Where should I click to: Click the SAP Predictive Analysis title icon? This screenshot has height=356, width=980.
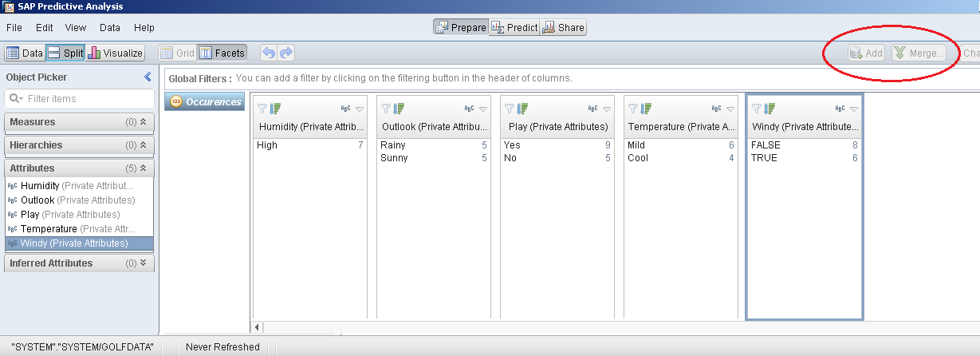click(8, 8)
